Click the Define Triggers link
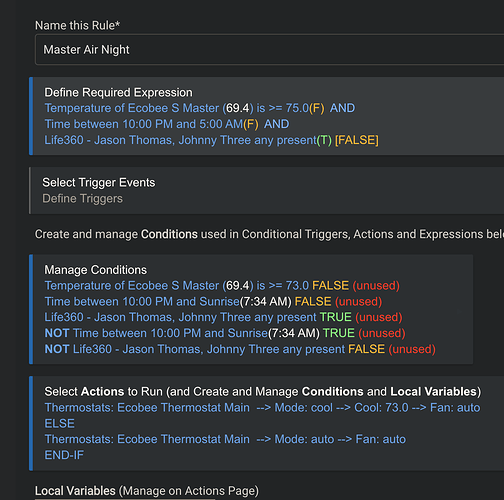The image size is (504, 500). click(x=82, y=198)
